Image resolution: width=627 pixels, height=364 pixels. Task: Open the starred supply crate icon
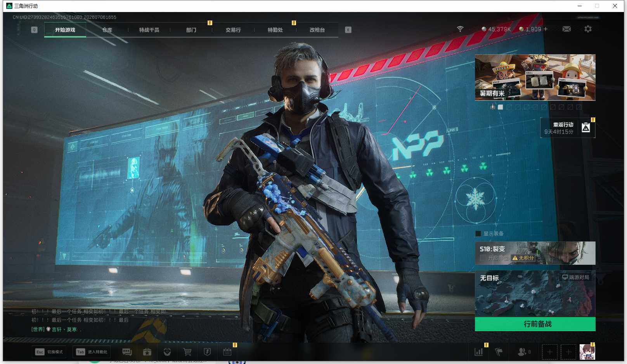147,352
